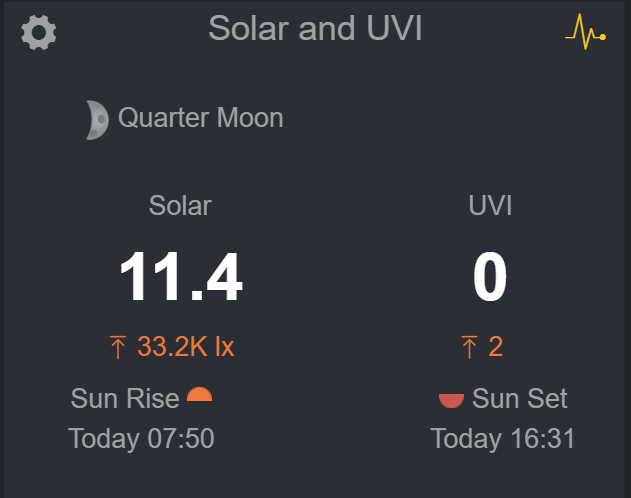The height and width of the screenshot is (498, 631).
Task: Open the yellow history graph icon
Action: (585, 34)
